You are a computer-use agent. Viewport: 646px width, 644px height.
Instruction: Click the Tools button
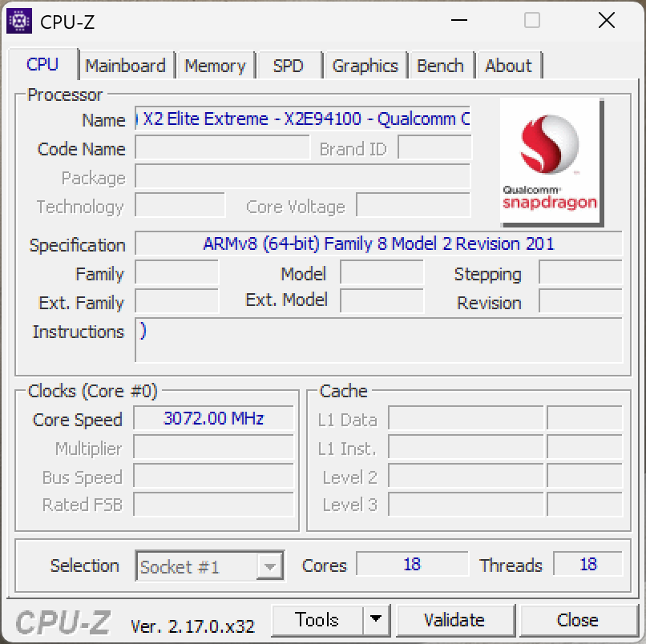(x=318, y=619)
